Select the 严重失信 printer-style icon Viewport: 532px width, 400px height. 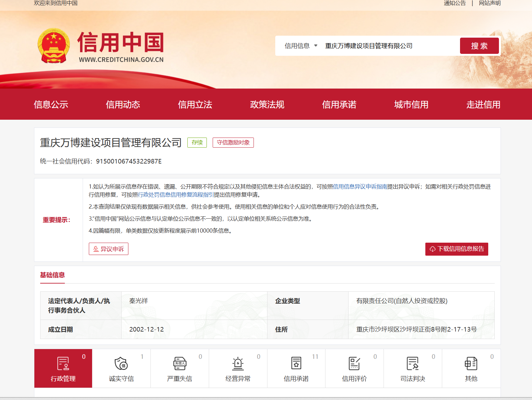click(x=180, y=363)
